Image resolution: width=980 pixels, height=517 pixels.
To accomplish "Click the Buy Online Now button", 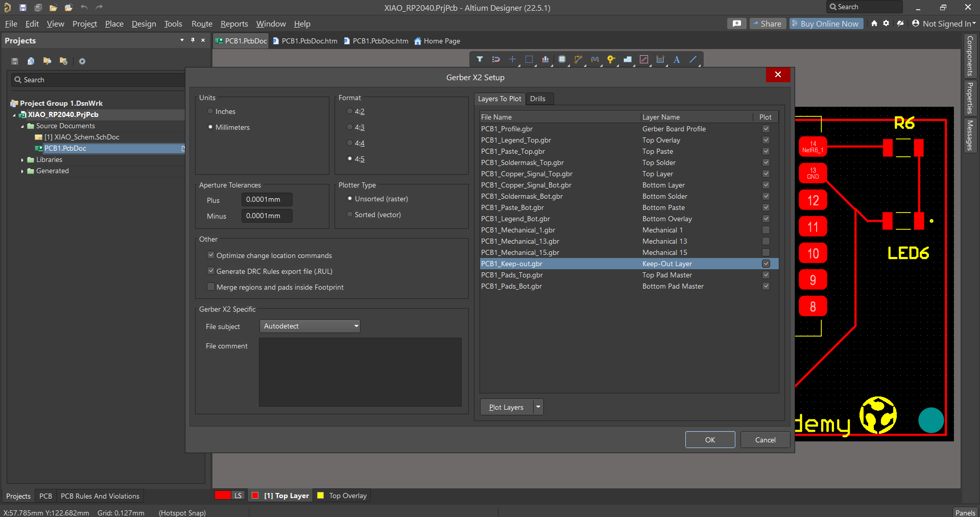I will [826, 24].
